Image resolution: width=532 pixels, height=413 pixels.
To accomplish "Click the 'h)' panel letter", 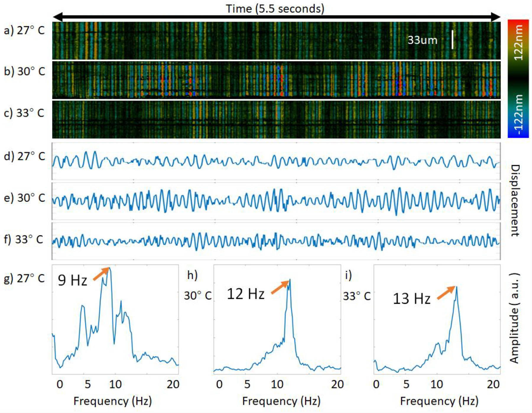I will [x=192, y=275].
